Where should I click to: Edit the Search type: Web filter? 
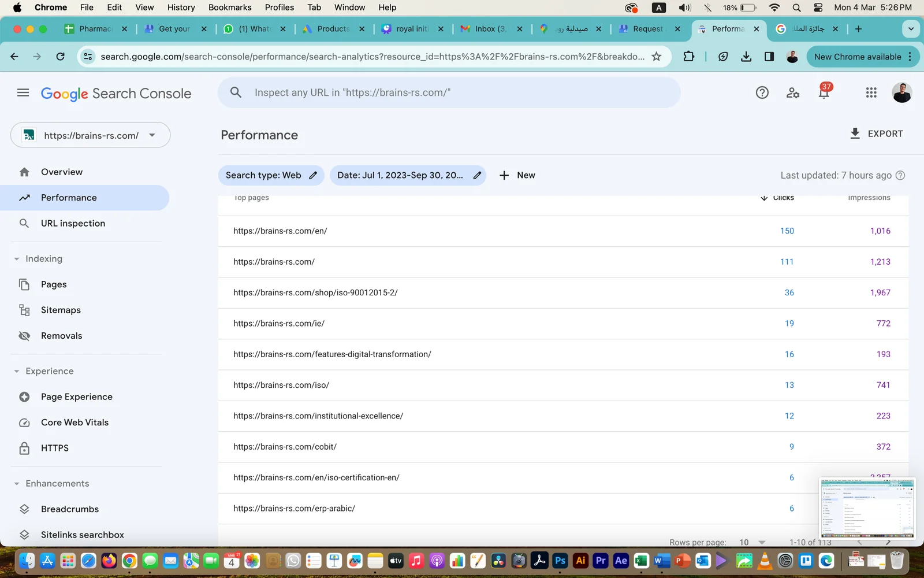[312, 175]
